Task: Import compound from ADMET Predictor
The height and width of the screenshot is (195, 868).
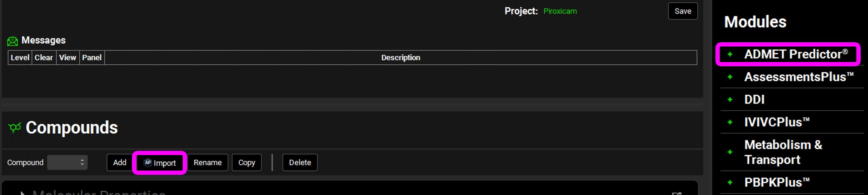Action: coord(160,163)
